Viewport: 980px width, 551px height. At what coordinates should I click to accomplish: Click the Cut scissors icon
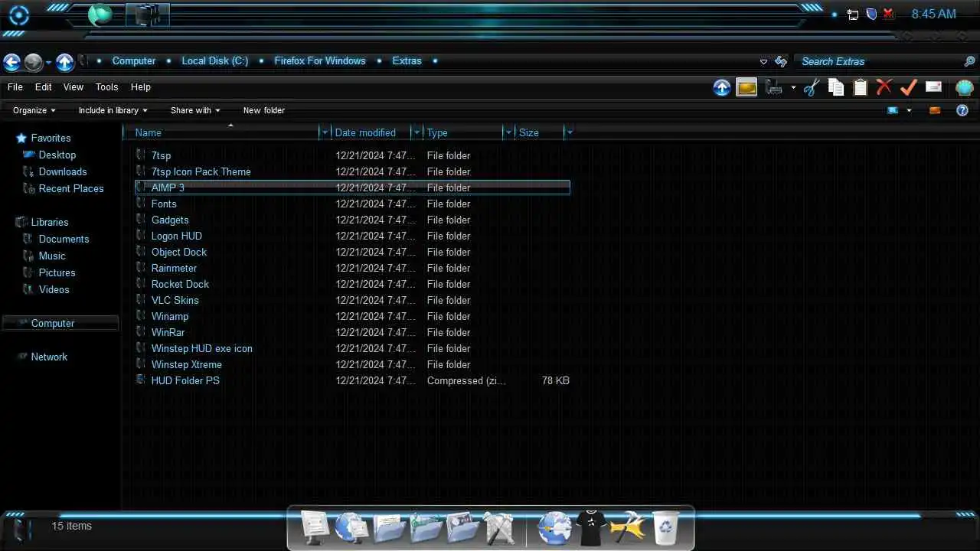click(812, 88)
